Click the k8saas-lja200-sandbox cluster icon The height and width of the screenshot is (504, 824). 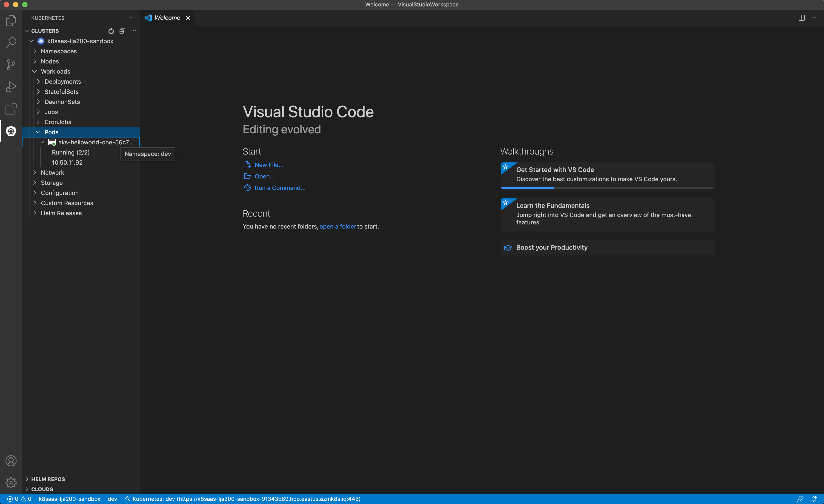41,41
